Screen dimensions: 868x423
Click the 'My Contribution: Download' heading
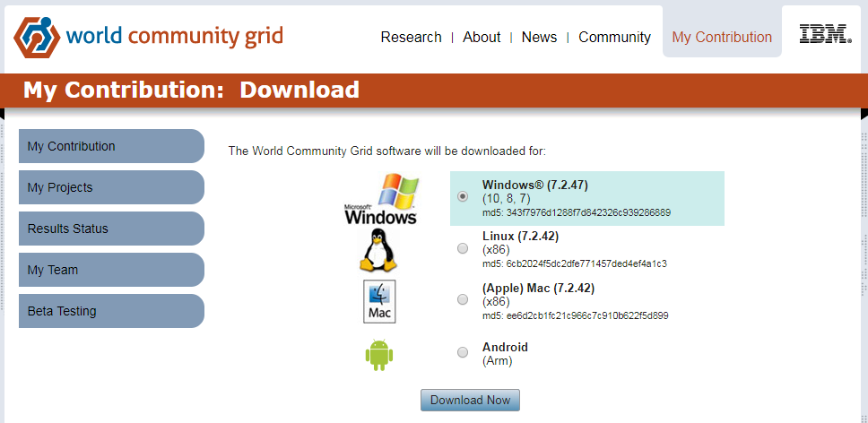click(191, 90)
